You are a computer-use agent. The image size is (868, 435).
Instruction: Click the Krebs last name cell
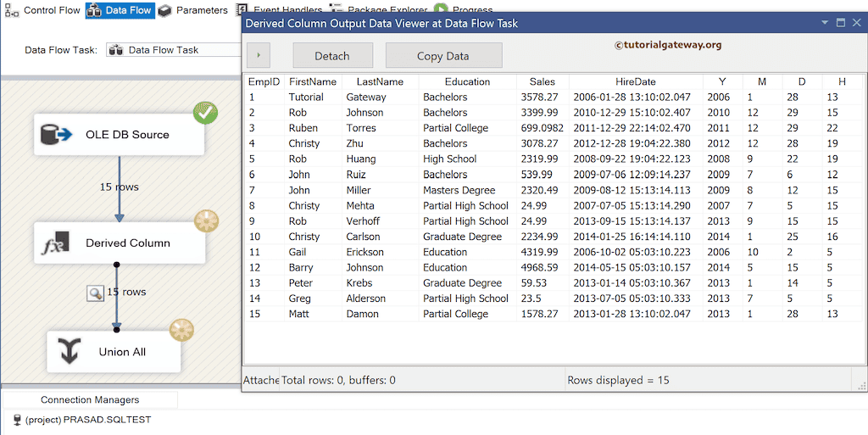point(381,283)
